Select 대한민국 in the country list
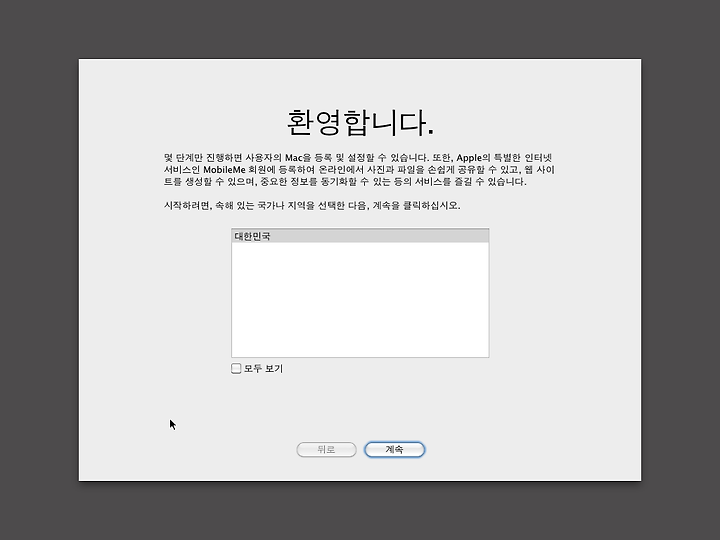 click(x=360, y=236)
